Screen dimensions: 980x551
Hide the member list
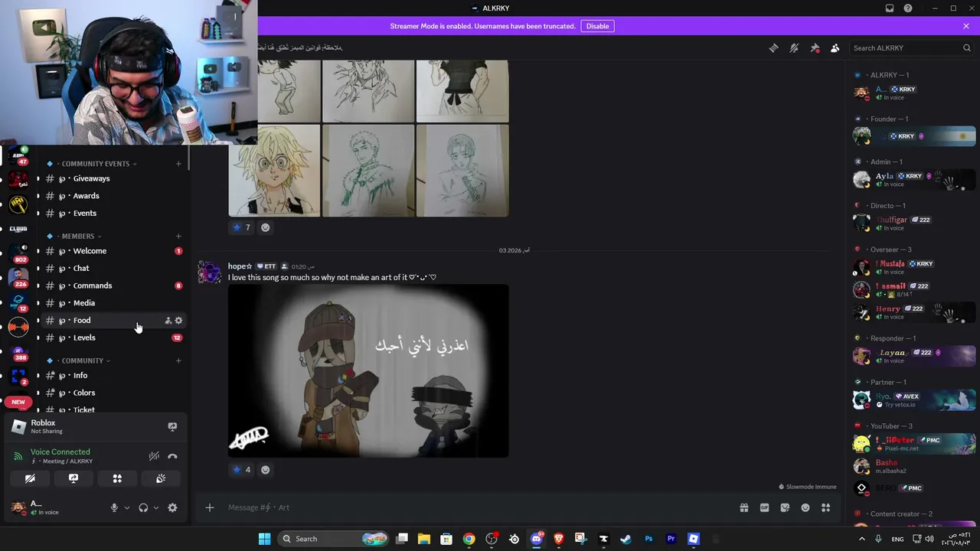[835, 48]
